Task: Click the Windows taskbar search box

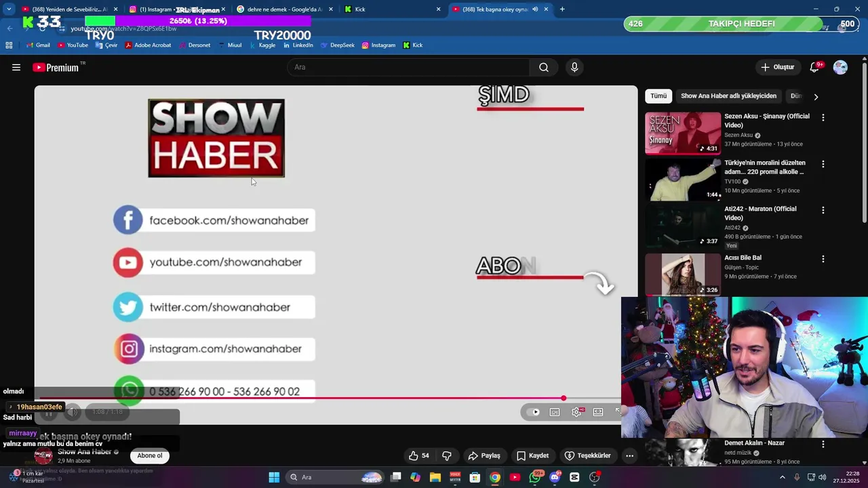Action: click(335, 477)
